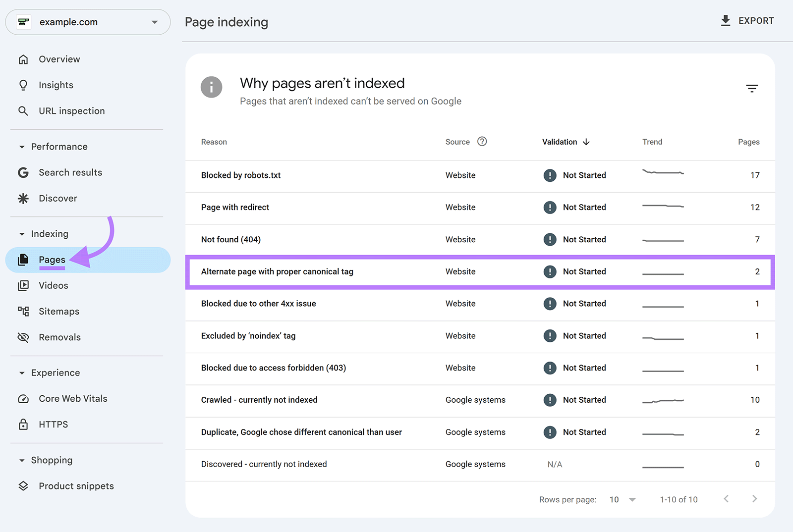Open the filter icon above the table
Image resolution: width=793 pixels, height=532 pixels.
(752, 88)
